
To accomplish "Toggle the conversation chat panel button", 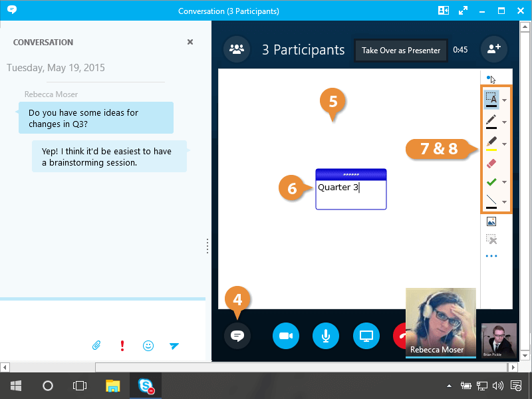I will tap(237, 336).
